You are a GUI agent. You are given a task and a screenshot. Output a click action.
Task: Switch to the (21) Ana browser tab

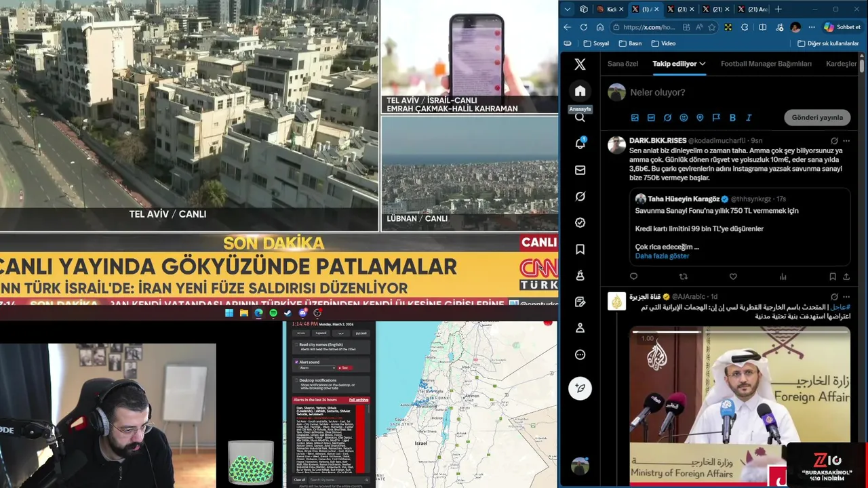[x=753, y=9]
